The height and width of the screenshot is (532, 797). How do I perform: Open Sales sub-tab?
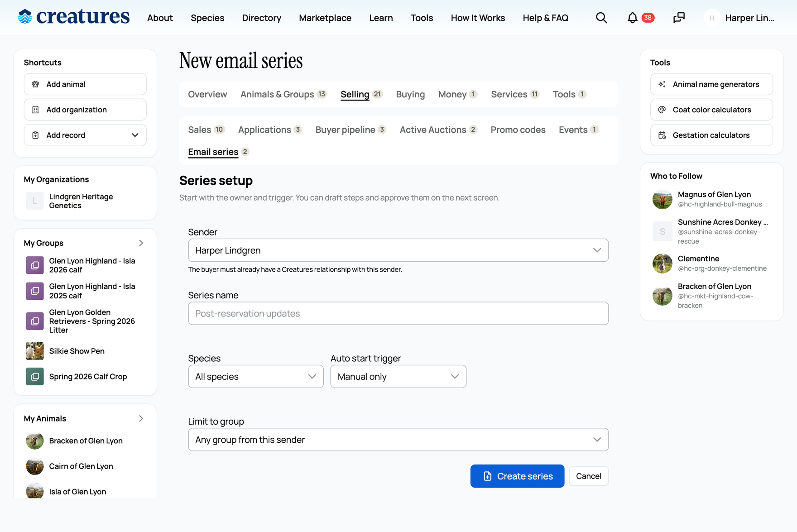point(206,129)
